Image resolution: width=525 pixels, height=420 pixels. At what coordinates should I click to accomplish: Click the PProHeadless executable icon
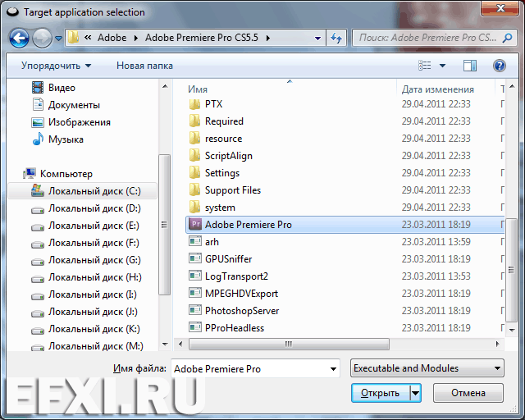195,327
